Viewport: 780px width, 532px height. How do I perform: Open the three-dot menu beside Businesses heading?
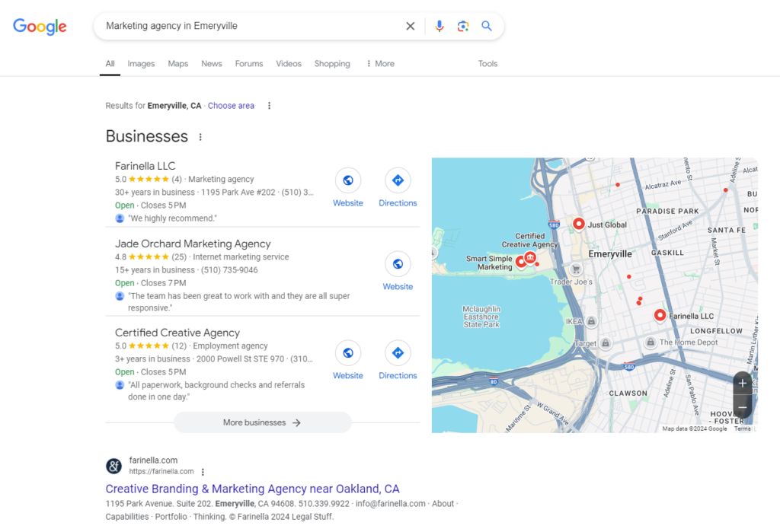point(200,135)
